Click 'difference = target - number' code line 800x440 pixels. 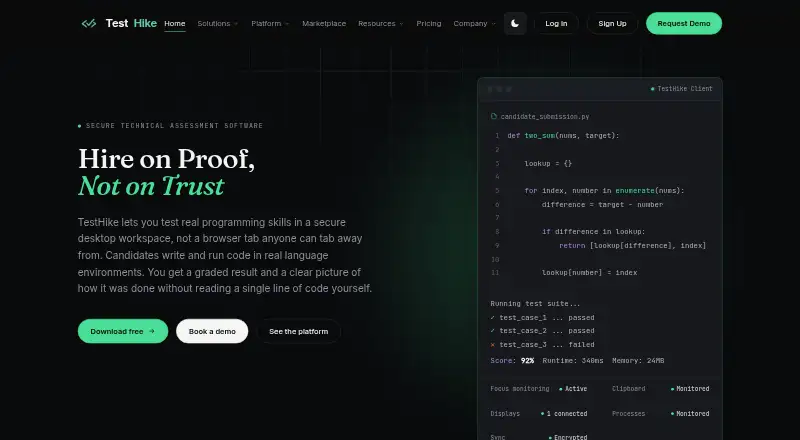click(x=603, y=205)
